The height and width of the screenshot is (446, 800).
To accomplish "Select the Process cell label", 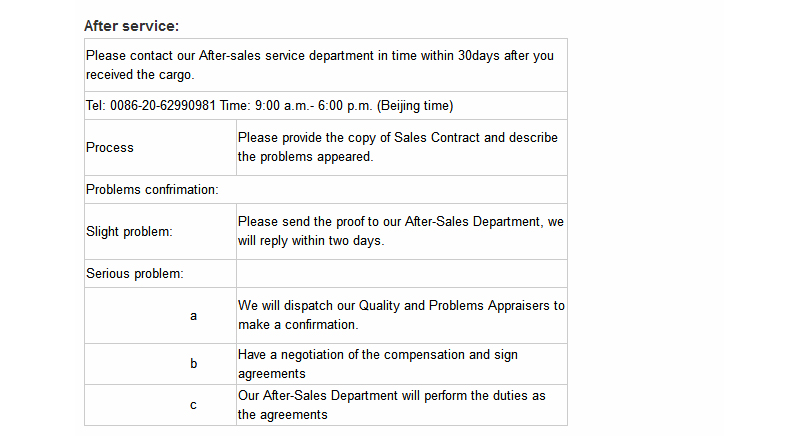I will coord(110,147).
